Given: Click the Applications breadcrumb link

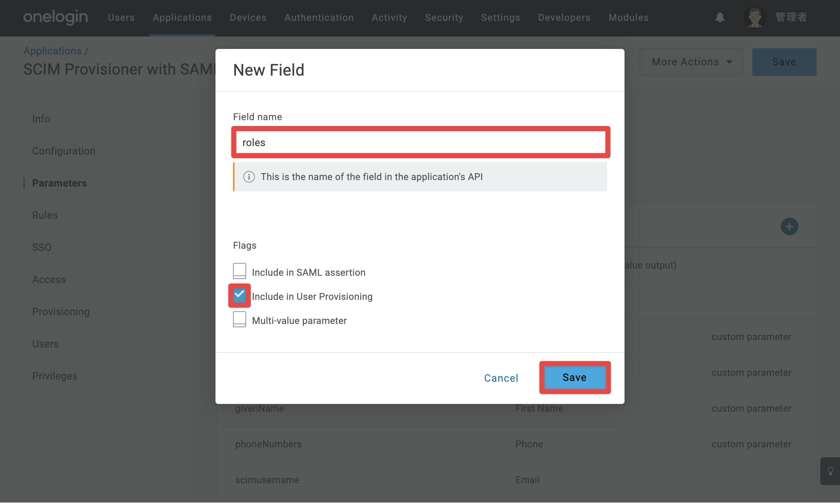Looking at the screenshot, I should point(53,51).
